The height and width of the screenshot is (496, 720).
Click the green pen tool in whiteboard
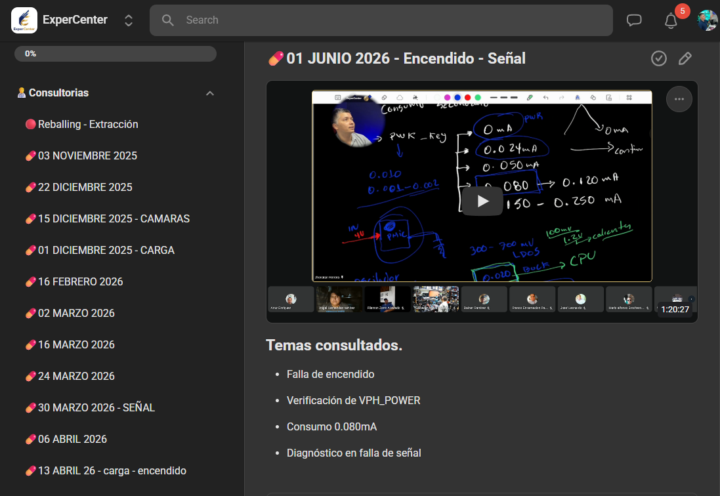coord(529,97)
